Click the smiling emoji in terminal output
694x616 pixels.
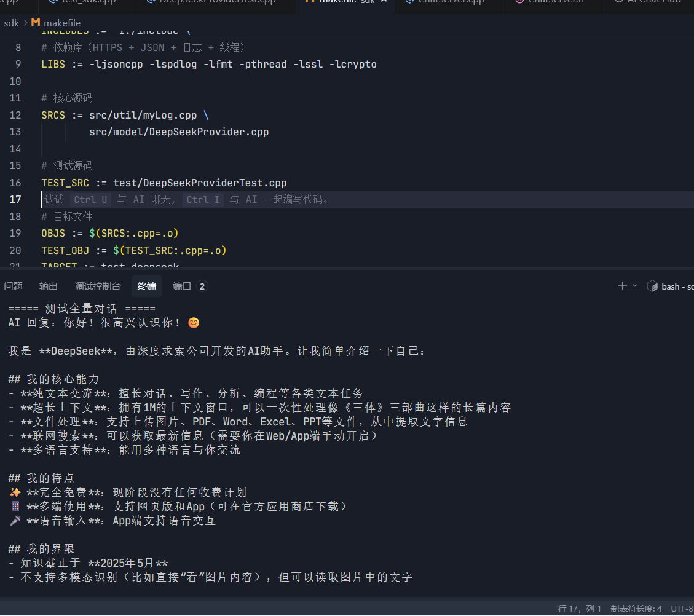pyautogui.click(x=194, y=323)
